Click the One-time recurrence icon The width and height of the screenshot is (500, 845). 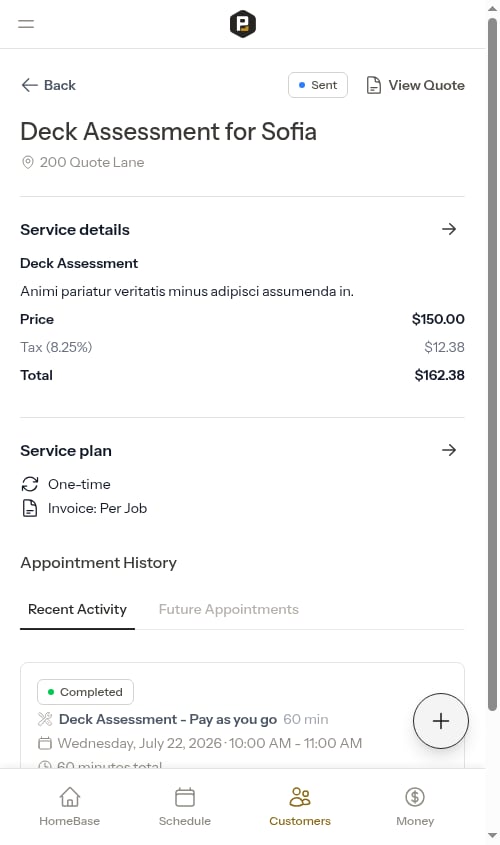[30, 484]
